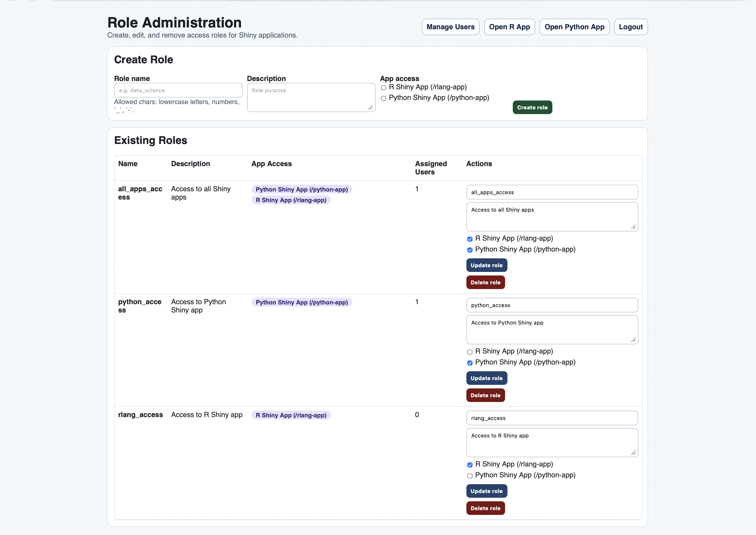This screenshot has height=535, width=756.
Task: Open the Manage Users page
Action: coord(450,27)
